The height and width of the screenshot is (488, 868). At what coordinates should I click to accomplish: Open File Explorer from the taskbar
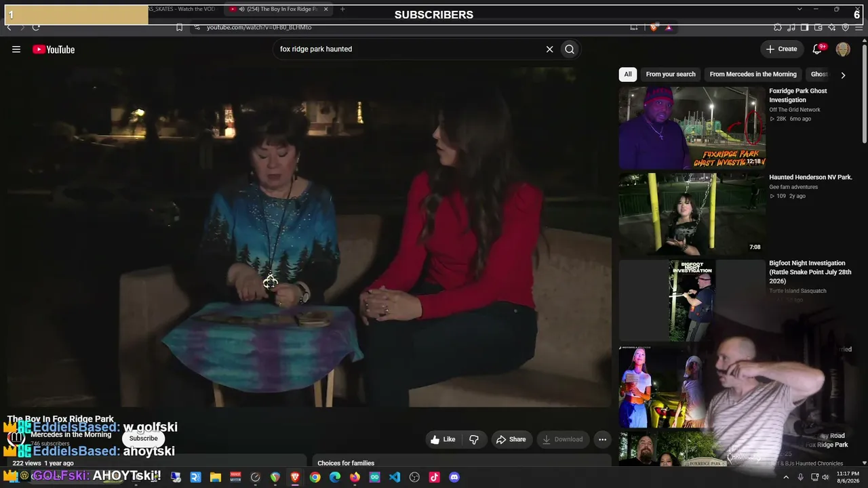216,477
